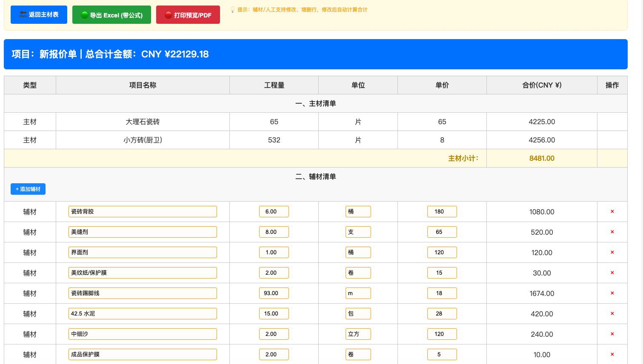Edit the 美纹纸/保护膜 name field
The image size is (643, 364).
143,273
